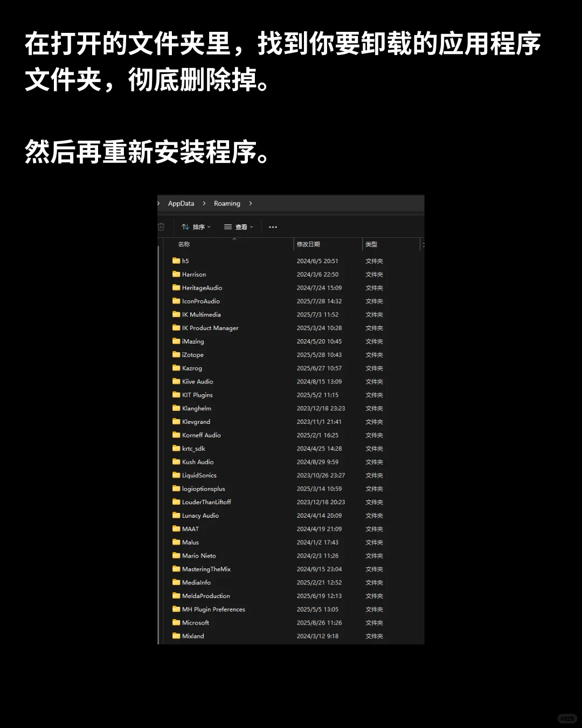Viewport: 582px width, 728px height.
Task: Click the 类型 column header
Action: pyautogui.click(x=371, y=244)
